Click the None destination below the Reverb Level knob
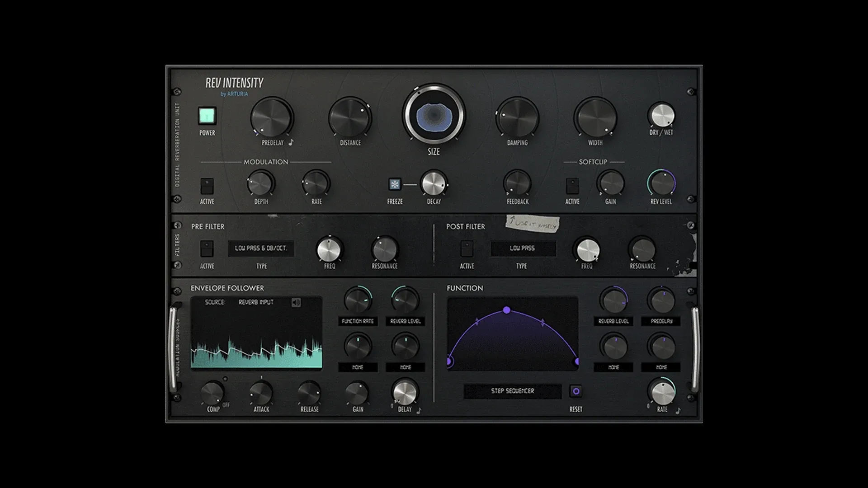Viewport: 868px width, 488px height. click(x=406, y=367)
